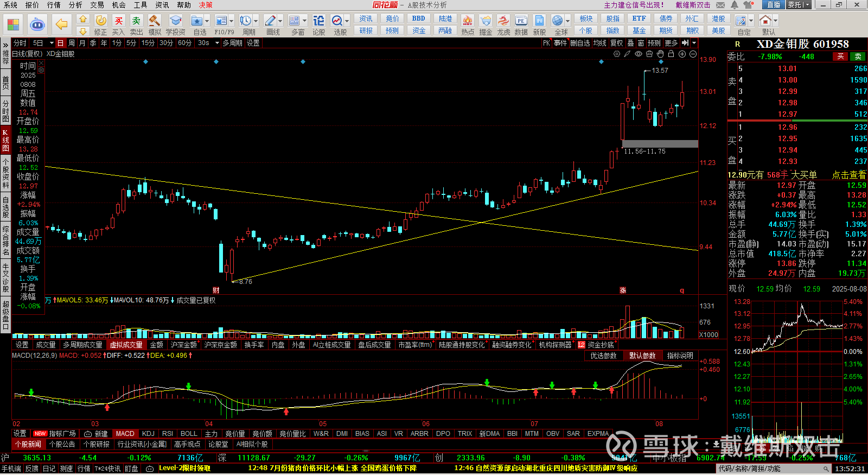Viewport: 868px width, 475px height.
Task: Open the 新股 IPO icon
Action: 539,21
